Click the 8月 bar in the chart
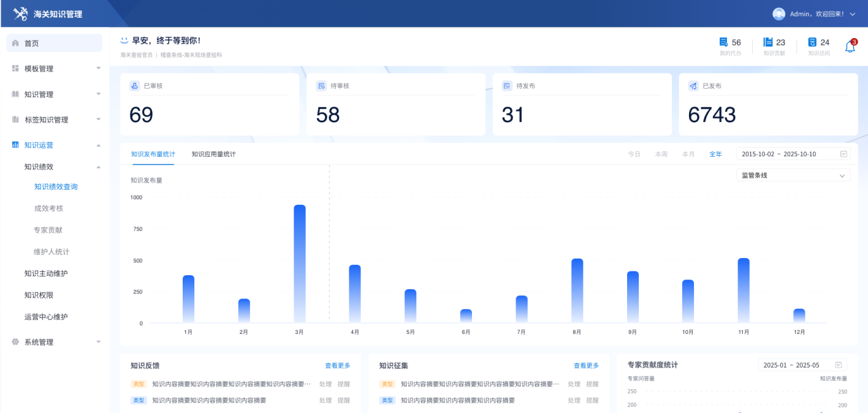 pyautogui.click(x=577, y=290)
